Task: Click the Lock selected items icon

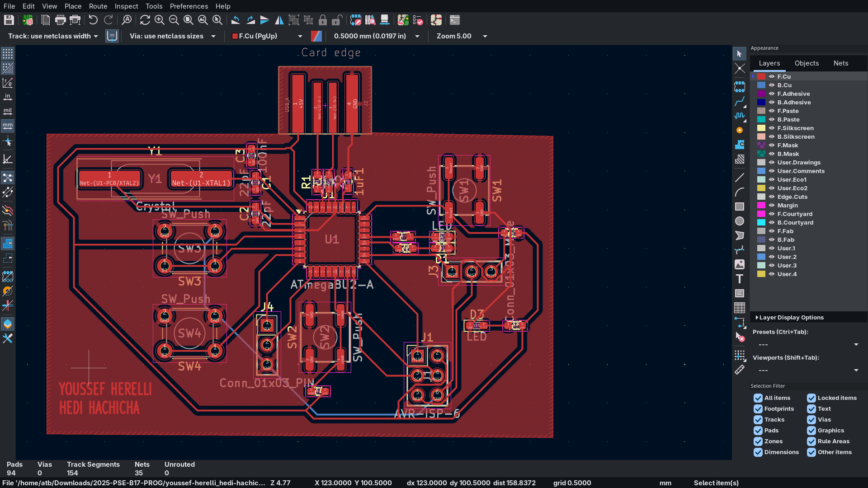Action: 322,20
